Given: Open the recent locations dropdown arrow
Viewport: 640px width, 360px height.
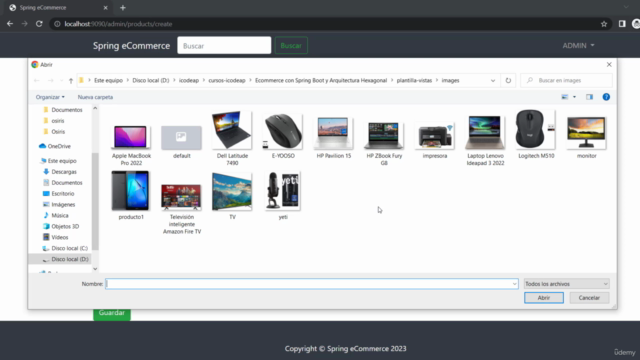Looking at the screenshot, I should 61,80.
